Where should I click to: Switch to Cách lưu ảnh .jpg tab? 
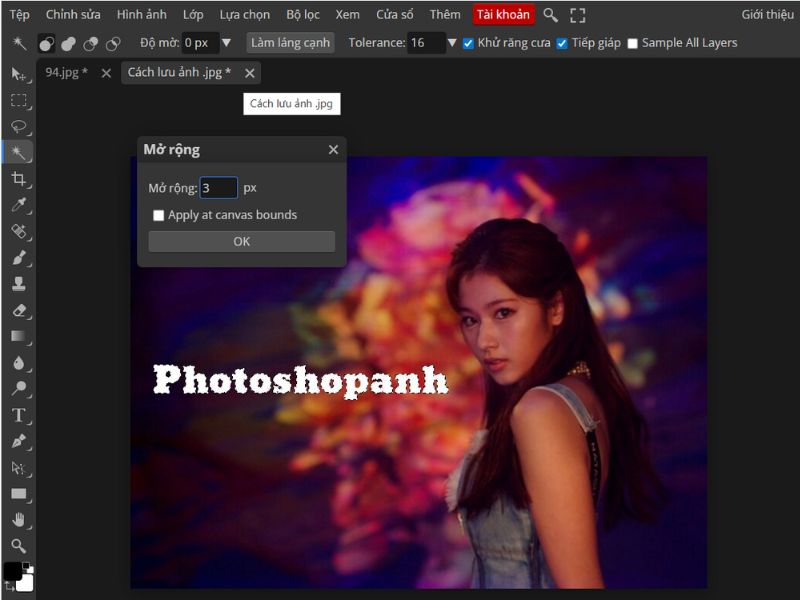(x=179, y=72)
